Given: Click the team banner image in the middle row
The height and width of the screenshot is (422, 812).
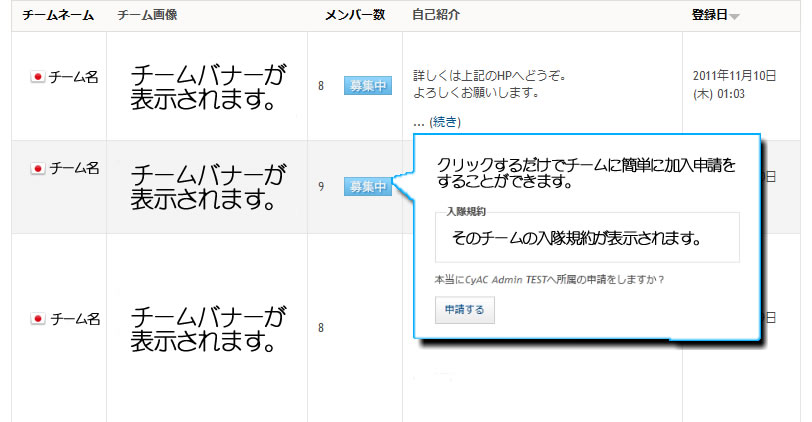Looking at the screenshot, I should 208,186.
